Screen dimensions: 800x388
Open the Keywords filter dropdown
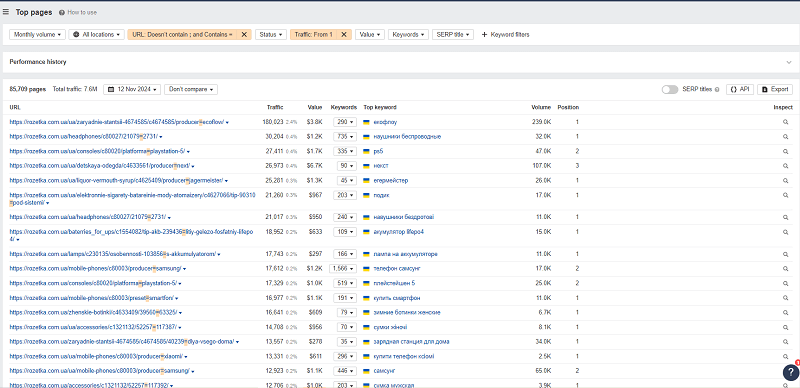[408, 35]
